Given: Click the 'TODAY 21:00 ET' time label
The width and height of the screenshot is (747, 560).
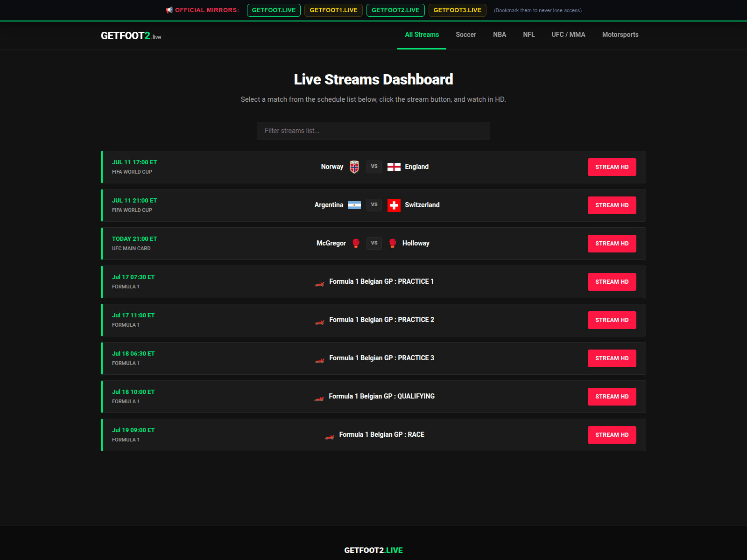Looking at the screenshot, I should coord(134,239).
